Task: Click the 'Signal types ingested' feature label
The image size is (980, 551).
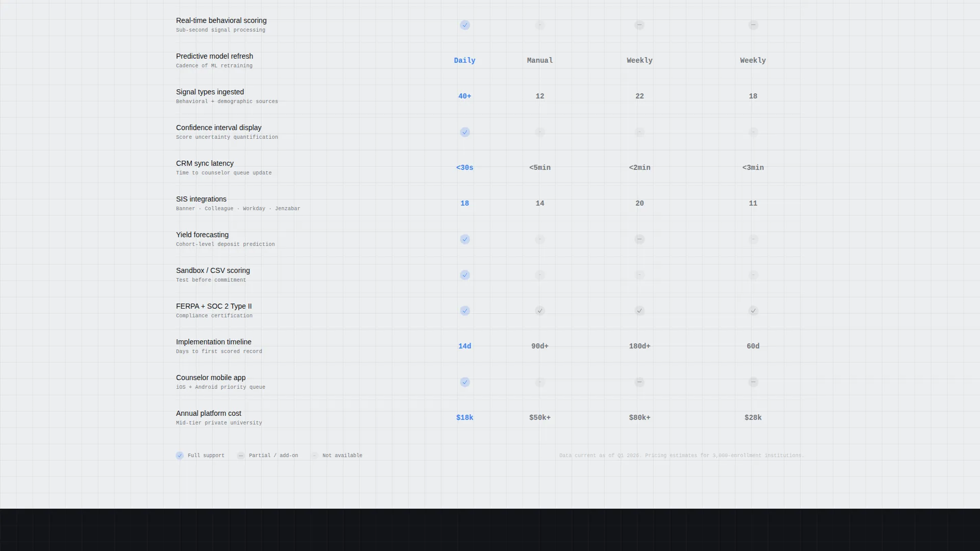Action: point(210,92)
